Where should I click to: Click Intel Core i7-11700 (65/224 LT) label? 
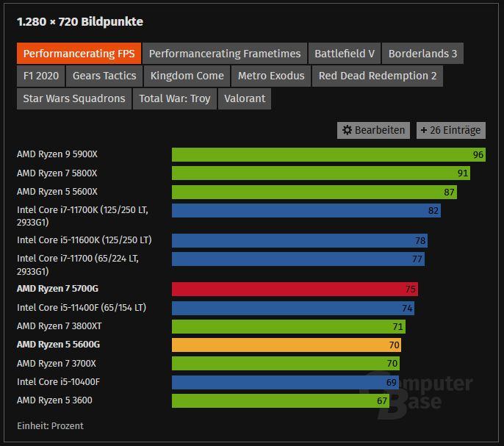[78, 265]
